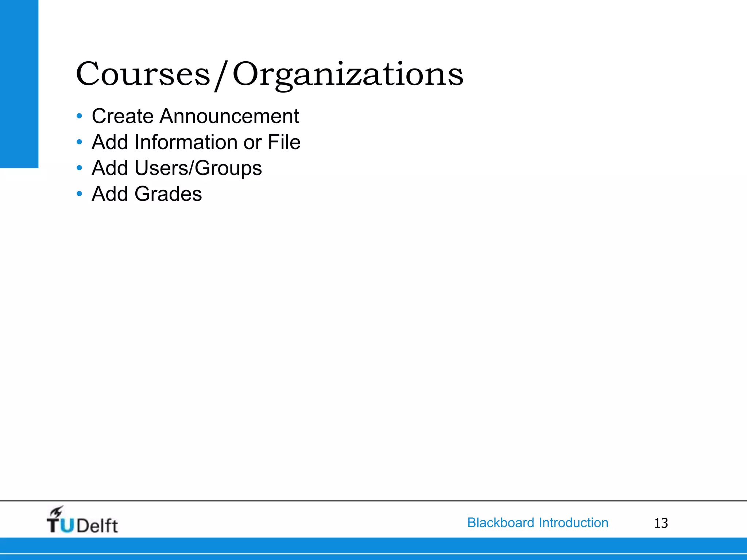
Task: Click the 'Add Information or File' bullet
Action: (196, 142)
